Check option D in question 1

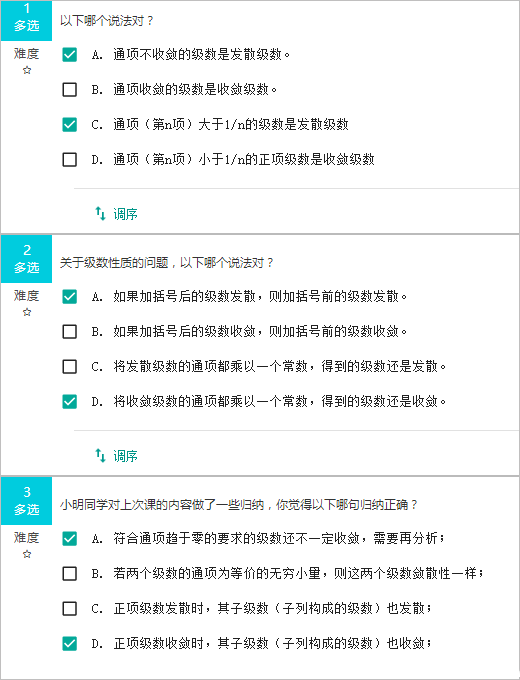coord(70,160)
